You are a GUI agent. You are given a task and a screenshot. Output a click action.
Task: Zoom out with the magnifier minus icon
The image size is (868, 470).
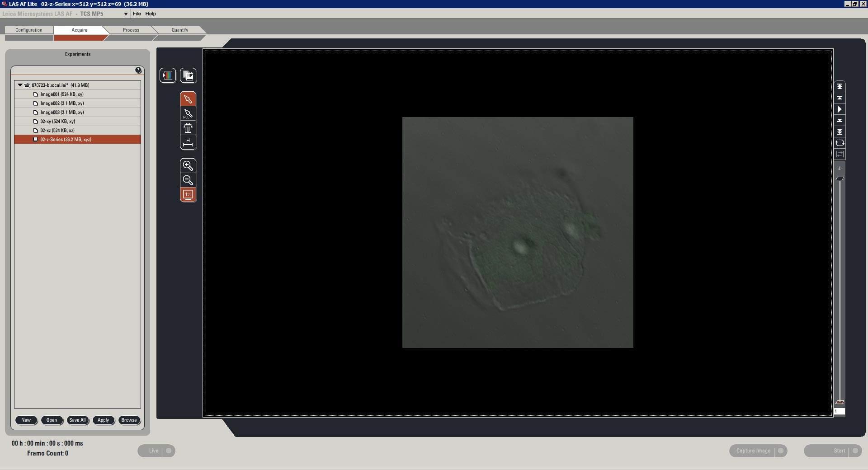tap(188, 180)
